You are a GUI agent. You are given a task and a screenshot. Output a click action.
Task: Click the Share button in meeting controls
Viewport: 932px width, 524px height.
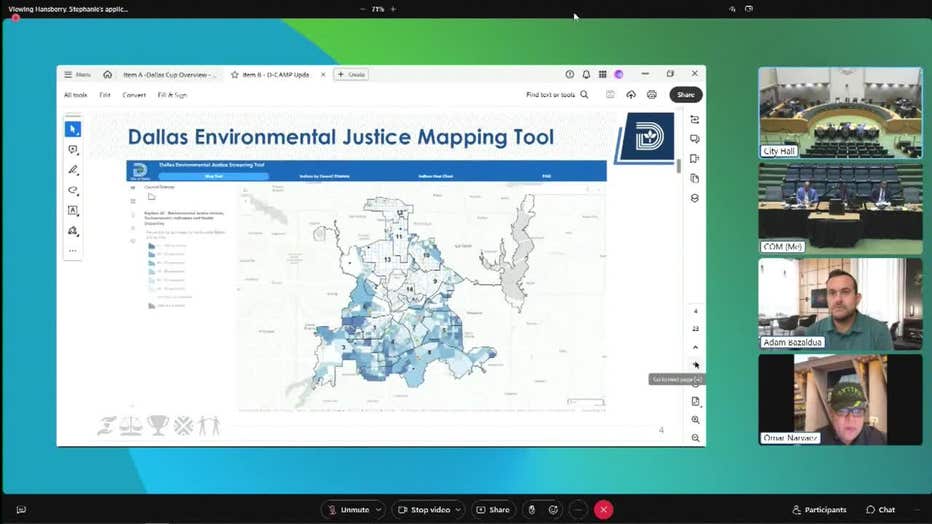(x=493, y=510)
